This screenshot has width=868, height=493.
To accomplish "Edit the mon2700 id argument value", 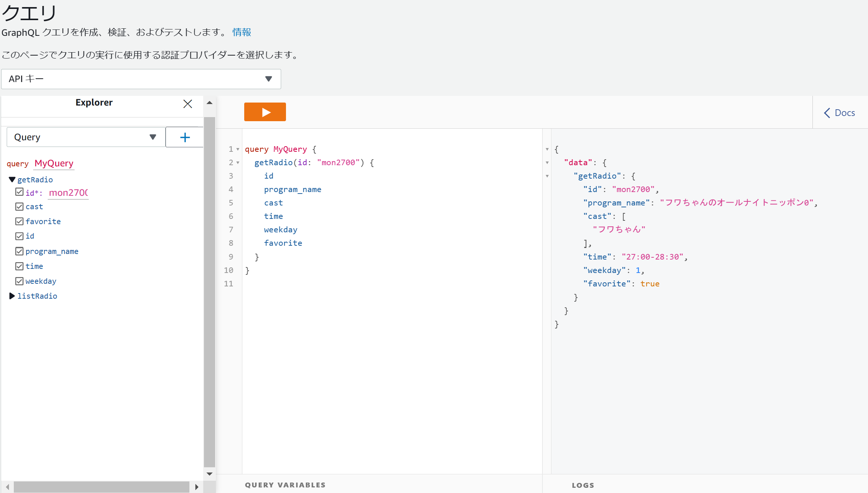I will pyautogui.click(x=68, y=193).
